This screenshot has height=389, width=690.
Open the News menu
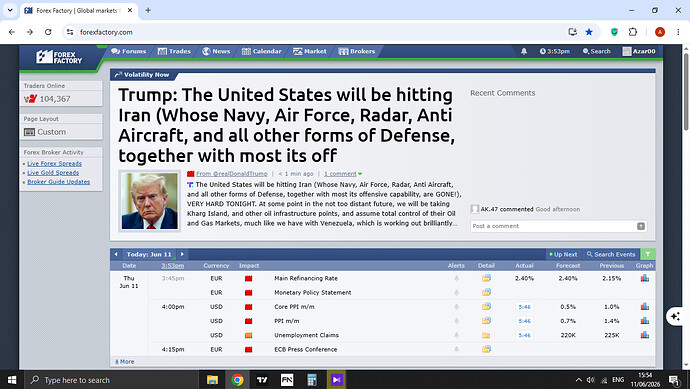[216, 51]
